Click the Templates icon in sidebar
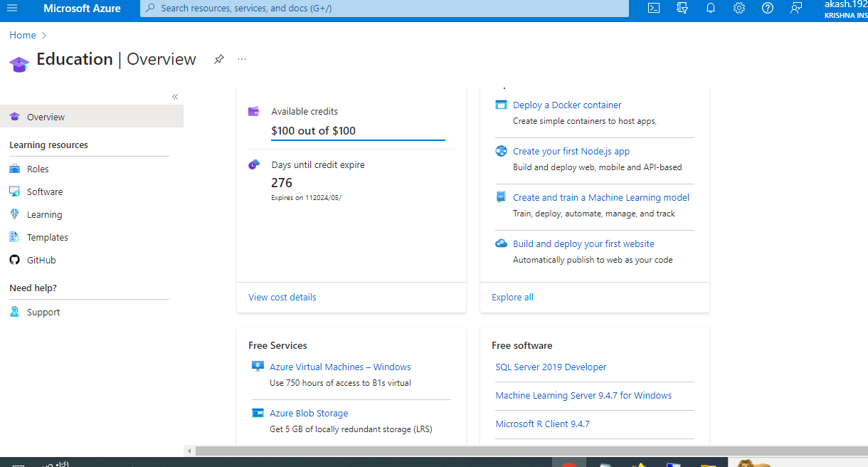The image size is (868, 467). tap(14, 237)
